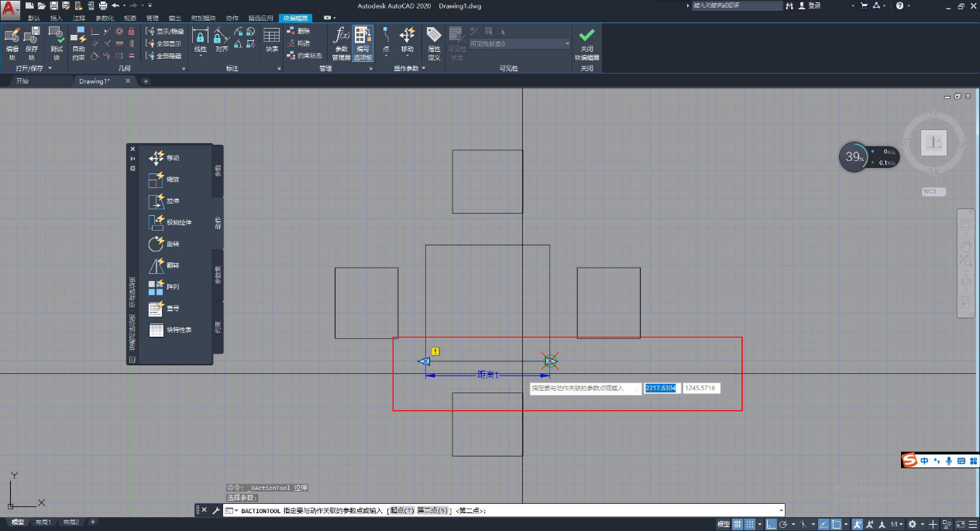Expand the workspace gear dropdown in status bar
Screen dimensions: 980x531
tap(915, 524)
